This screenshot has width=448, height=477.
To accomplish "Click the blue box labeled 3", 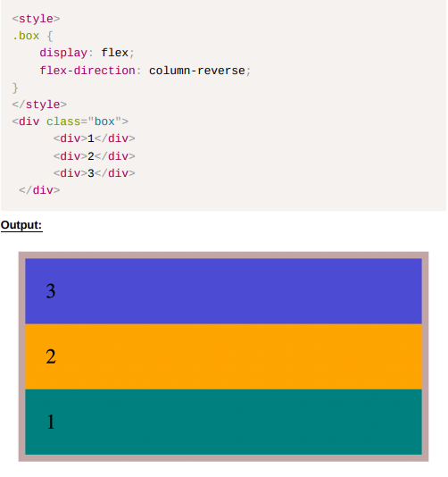I will pyautogui.click(x=223, y=291).
